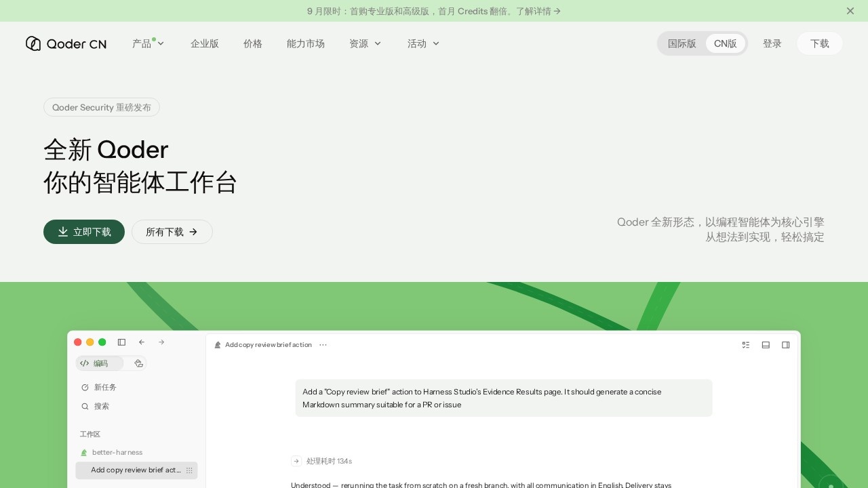This screenshot has height=488, width=868.
Task: Open the 所有下载 page
Action: [x=172, y=232]
